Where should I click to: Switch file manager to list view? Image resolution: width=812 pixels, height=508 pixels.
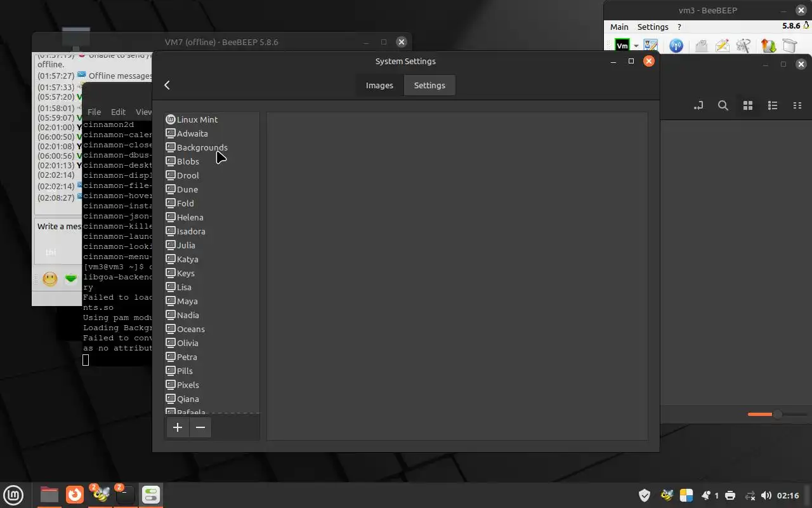pyautogui.click(x=773, y=105)
